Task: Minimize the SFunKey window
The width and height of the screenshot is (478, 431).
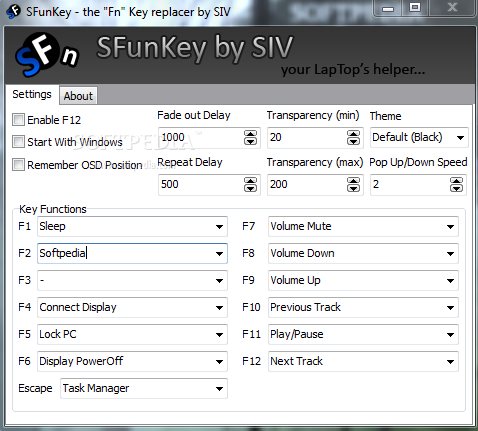Action: pos(388,8)
